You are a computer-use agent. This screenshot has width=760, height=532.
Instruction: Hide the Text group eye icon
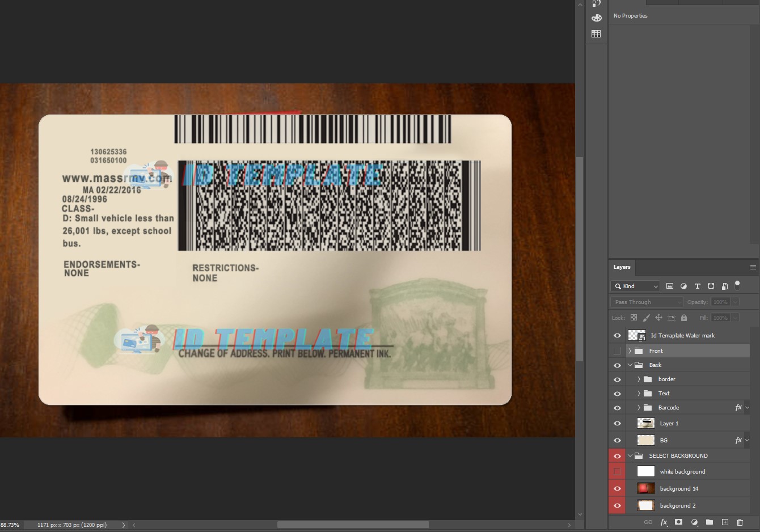[x=617, y=394]
